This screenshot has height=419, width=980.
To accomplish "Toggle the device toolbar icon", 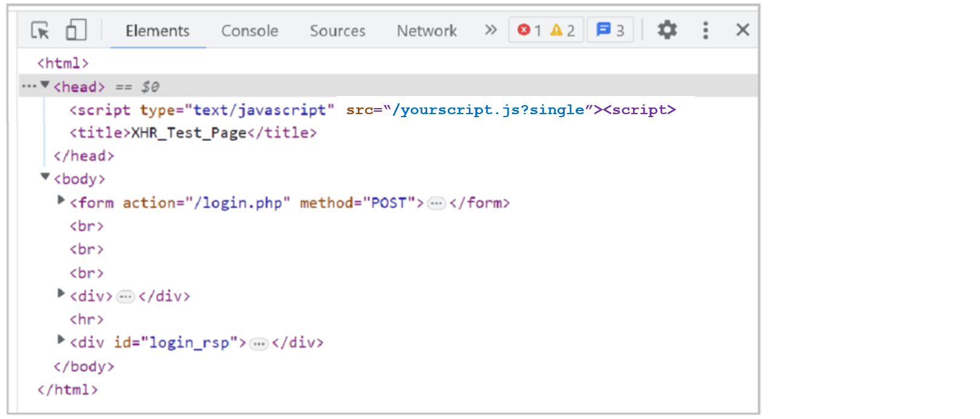I will [76, 30].
